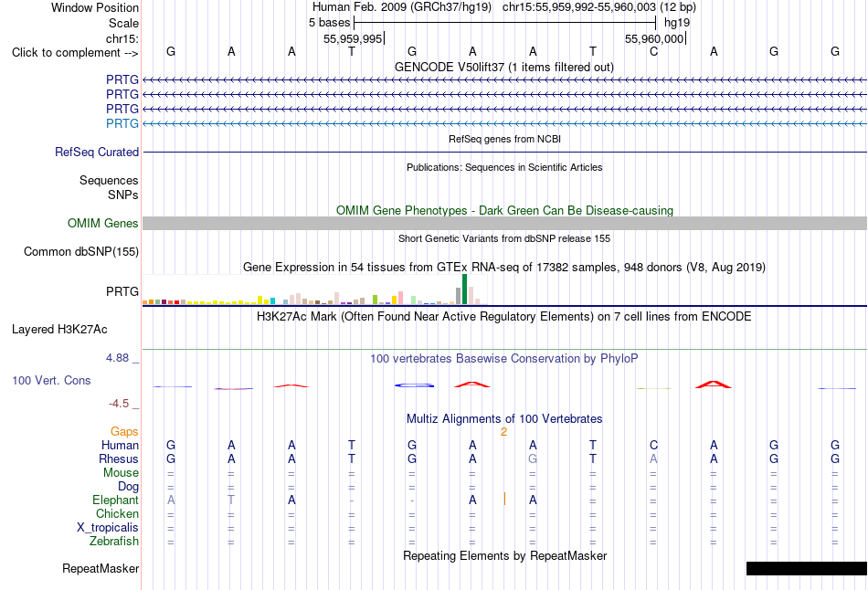Viewport: 868px width, 590px height.
Task: Click the orange Gaps label
Action: (x=124, y=431)
